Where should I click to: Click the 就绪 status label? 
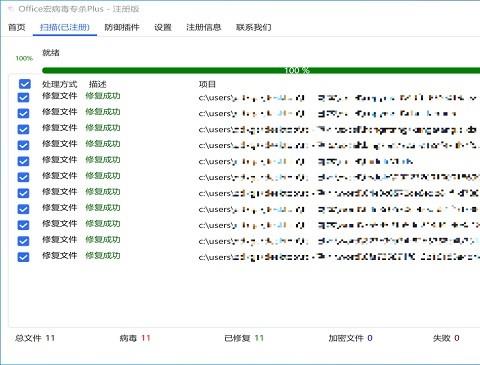pyautogui.click(x=51, y=53)
